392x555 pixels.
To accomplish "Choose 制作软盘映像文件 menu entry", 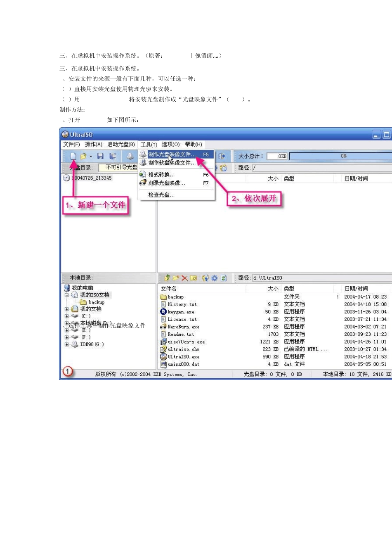I will (x=176, y=163).
